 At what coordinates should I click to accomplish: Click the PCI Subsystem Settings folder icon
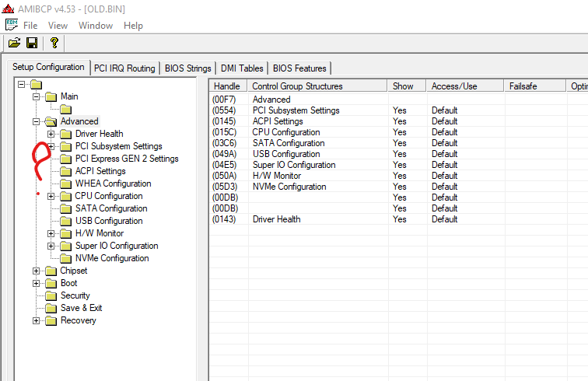(x=65, y=146)
